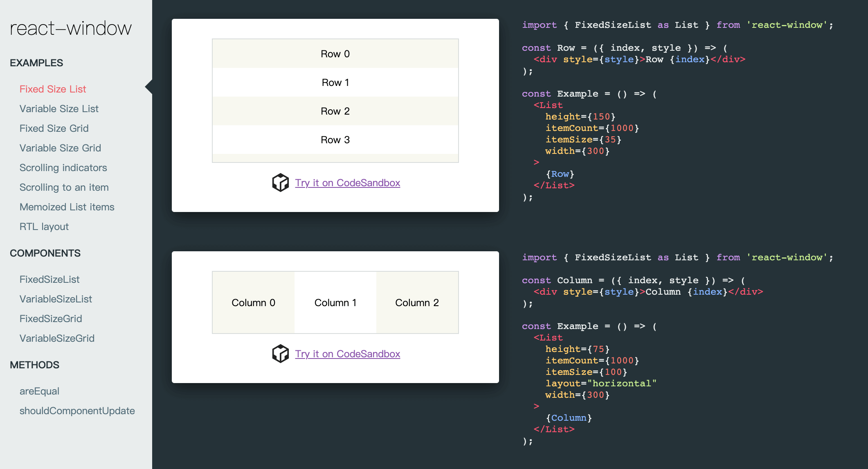This screenshot has width=868, height=469.
Task: Click the CodeSandbox cube icon under the horizontal list
Action: [281, 354]
